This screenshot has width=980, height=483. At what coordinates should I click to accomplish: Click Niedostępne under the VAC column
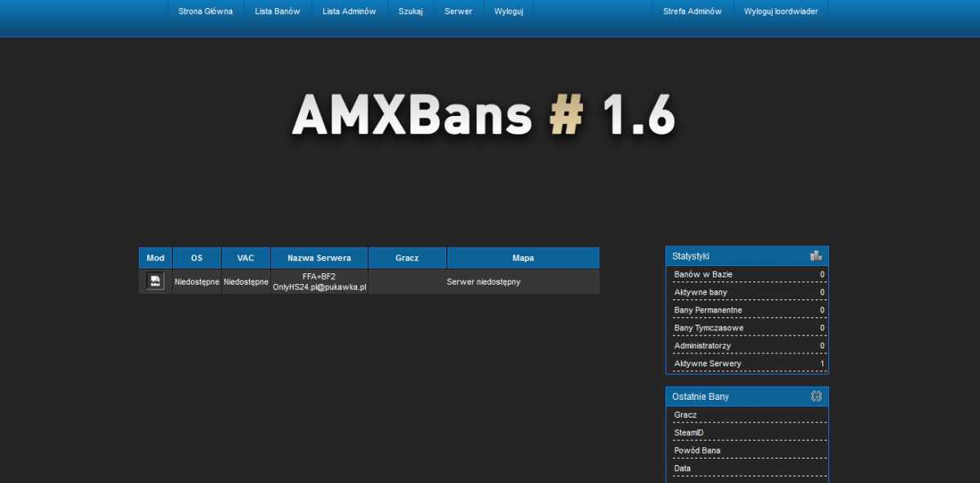246,281
